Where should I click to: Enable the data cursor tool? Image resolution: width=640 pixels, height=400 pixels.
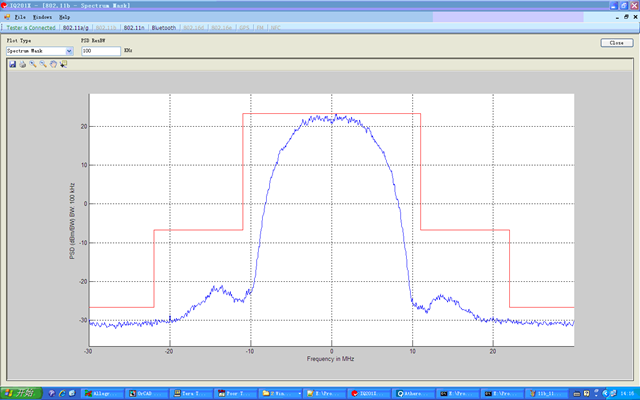[63, 64]
